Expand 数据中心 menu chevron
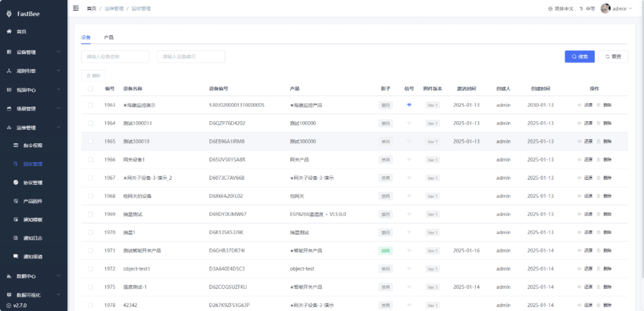 pos(58,276)
